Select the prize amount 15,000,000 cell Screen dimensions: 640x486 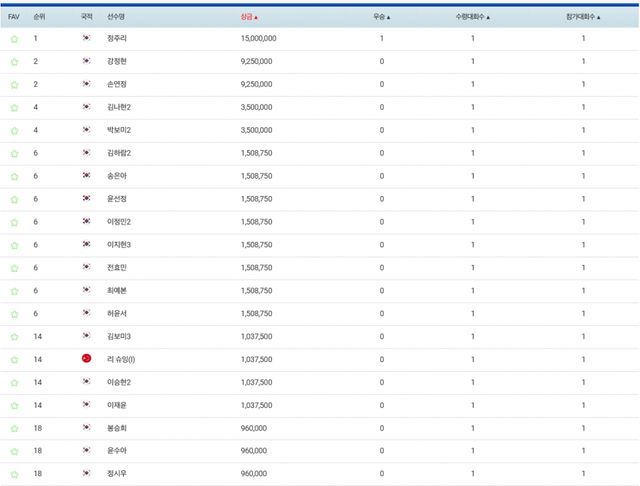(x=259, y=39)
